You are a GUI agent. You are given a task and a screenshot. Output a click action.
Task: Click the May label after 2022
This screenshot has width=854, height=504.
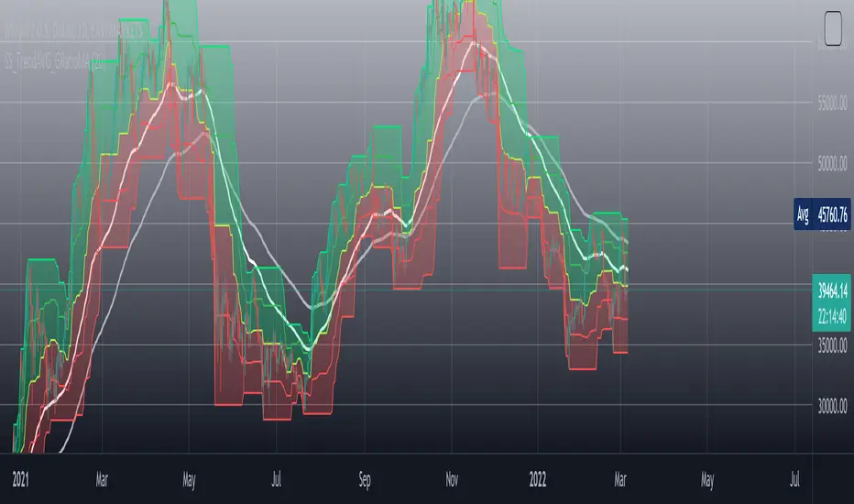click(x=707, y=479)
